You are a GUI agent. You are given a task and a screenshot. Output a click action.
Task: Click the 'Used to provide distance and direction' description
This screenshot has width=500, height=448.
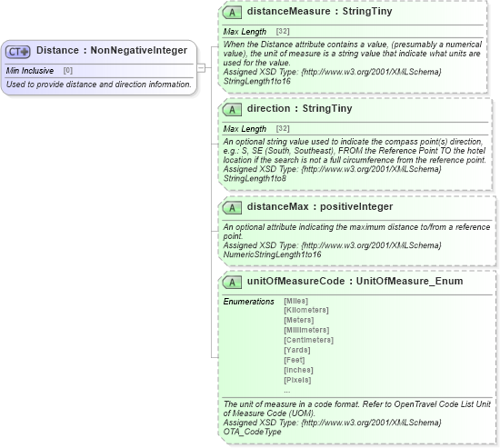(99, 85)
